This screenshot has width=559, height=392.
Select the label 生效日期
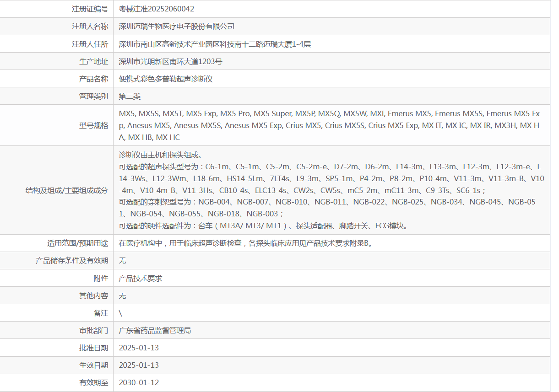94,365
